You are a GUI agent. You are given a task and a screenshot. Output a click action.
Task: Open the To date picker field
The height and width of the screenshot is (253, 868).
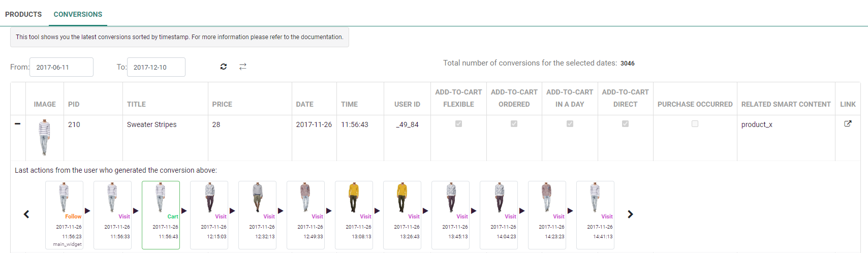tap(156, 67)
